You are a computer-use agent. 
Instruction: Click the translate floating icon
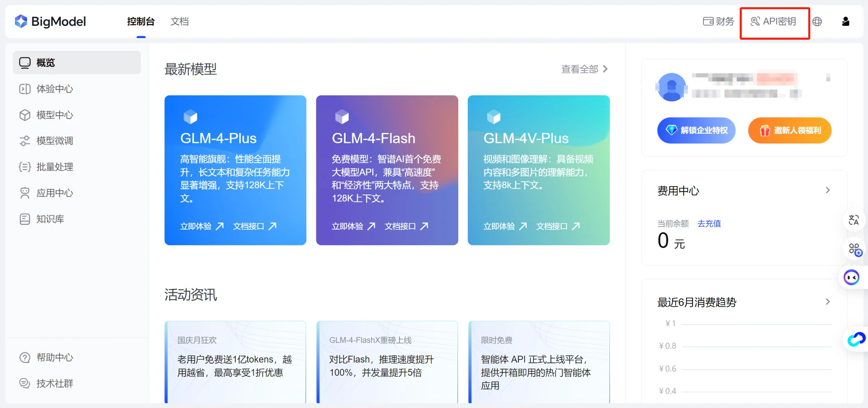(x=854, y=220)
